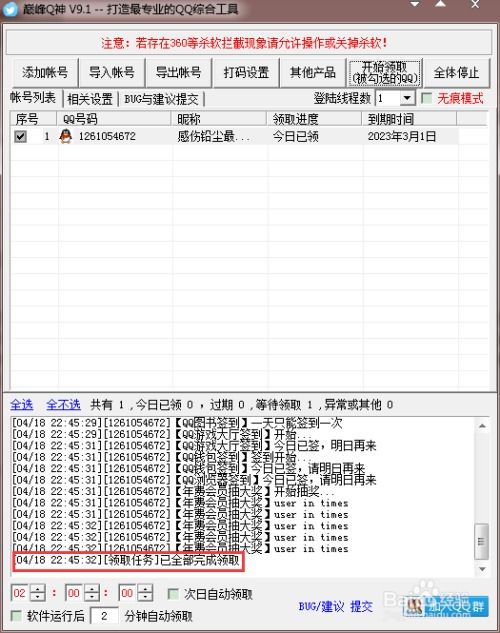Select 2023年3月1日 expiry cell
This screenshot has width=500, height=633.
402,136
